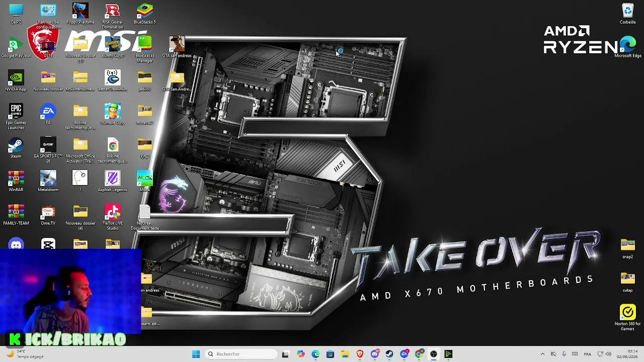Click the Google Play Jeux icon
644x362 pixels.
pyautogui.click(x=16, y=47)
